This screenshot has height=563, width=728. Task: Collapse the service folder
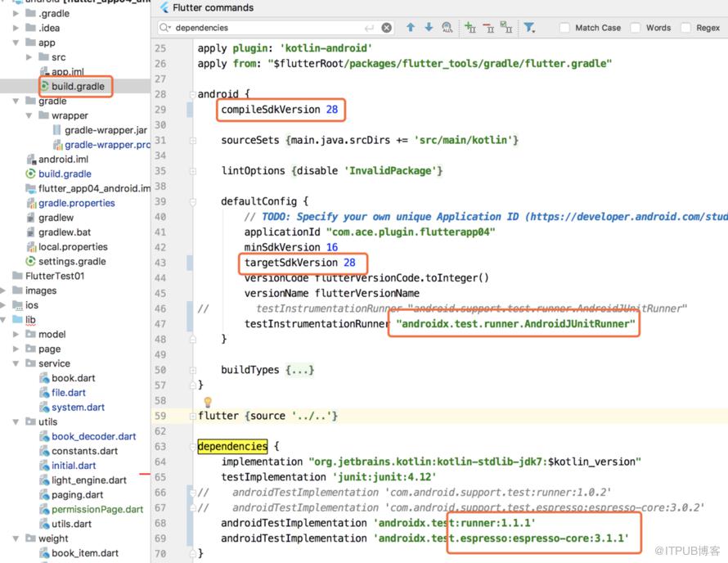pos(16,363)
